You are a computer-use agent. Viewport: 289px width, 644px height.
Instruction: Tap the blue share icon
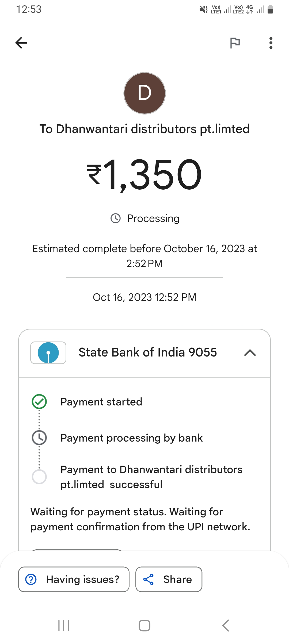point(149,579)
